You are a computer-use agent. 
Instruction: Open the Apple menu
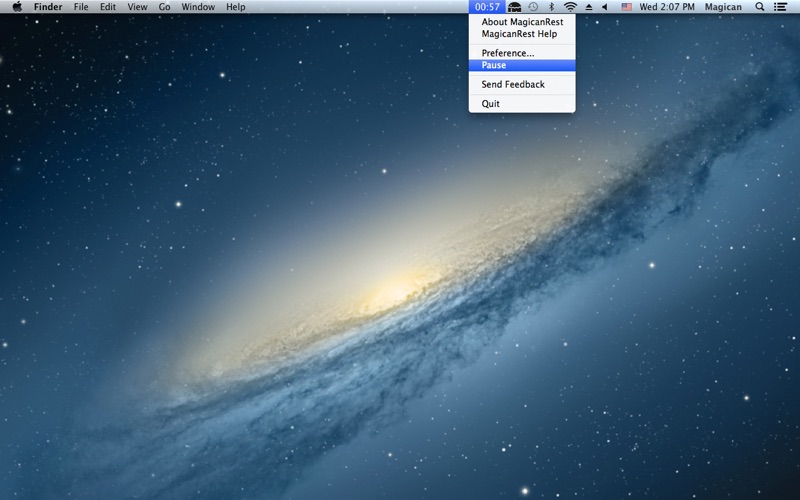point(17,7)
